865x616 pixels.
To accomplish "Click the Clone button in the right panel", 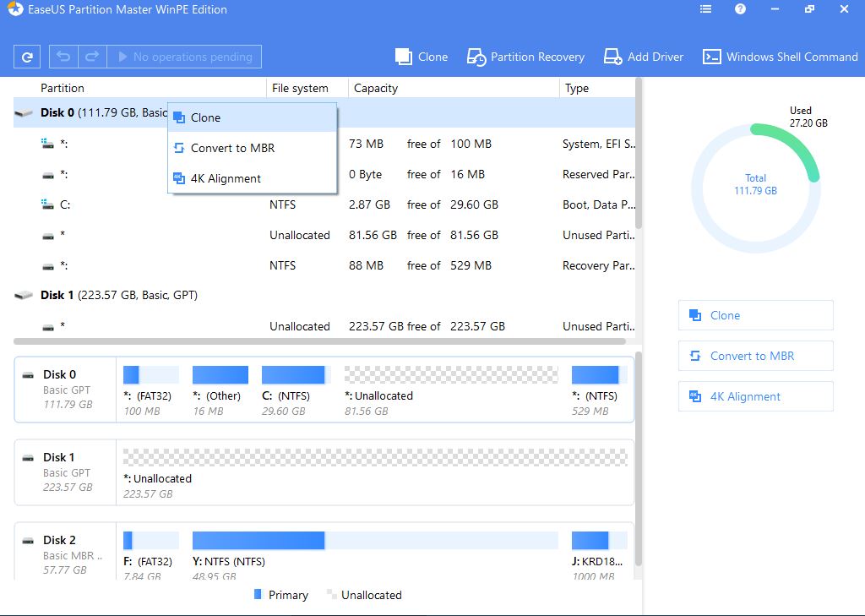I will coord(755,315).
